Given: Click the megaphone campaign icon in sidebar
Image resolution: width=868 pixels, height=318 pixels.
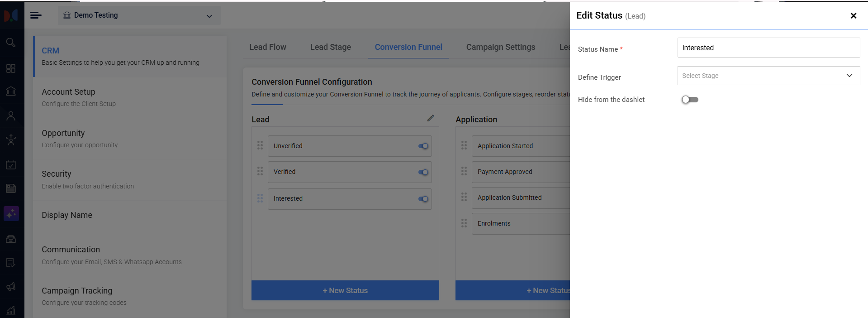Looking at the screenshot, I should click(11, 286).
